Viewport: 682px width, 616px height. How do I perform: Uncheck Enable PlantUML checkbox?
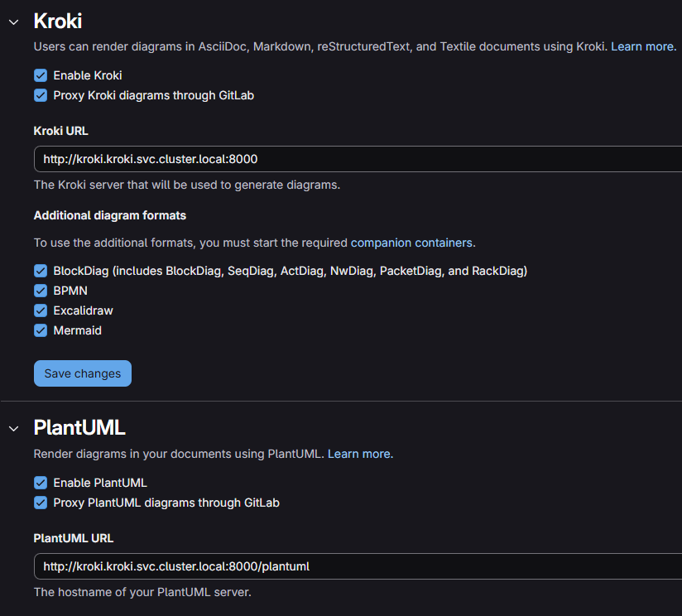[41, 483]
